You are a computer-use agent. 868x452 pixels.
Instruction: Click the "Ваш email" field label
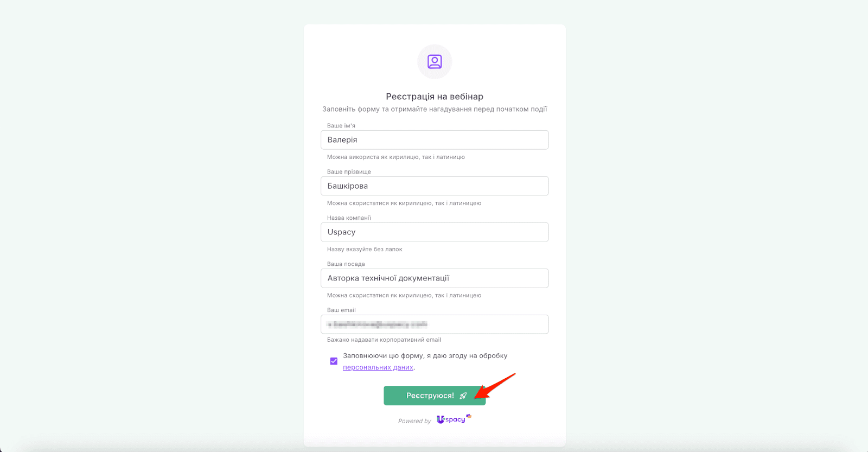click(341, 310)
